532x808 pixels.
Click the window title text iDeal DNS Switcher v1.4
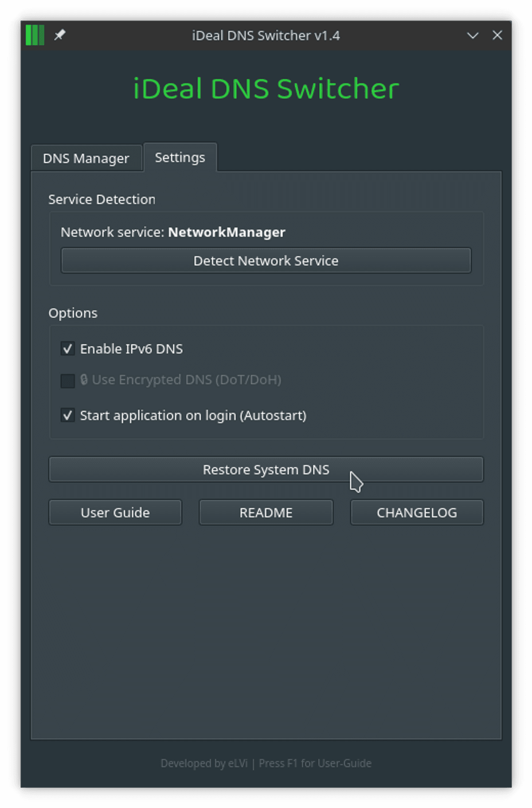266,35
